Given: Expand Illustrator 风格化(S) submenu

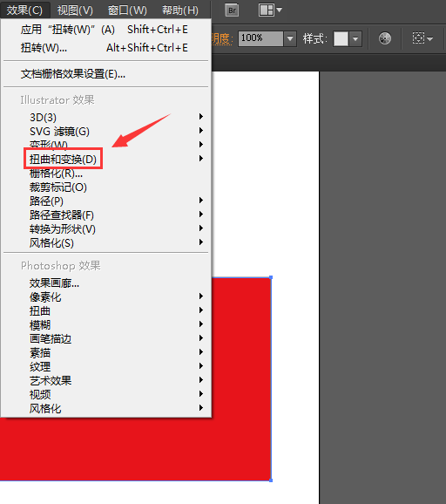Looking at the screenshot, I should click(106, 242).
